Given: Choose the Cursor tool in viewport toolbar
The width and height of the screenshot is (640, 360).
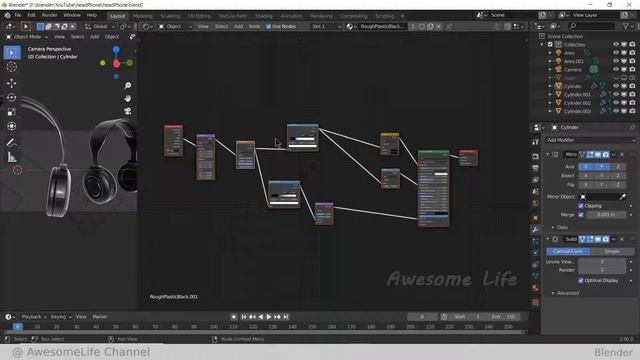Looking at the screenshot, I should coord(12,67).
